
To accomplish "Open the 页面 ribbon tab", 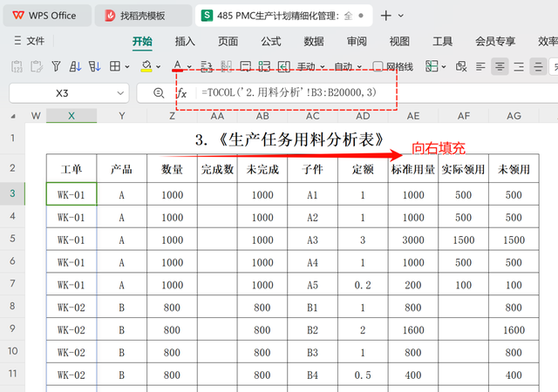I will (228, 41).
